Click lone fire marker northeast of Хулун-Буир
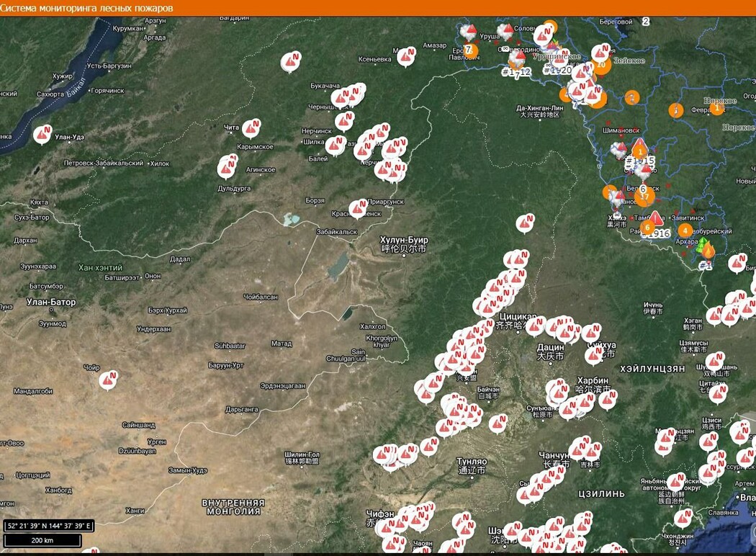756x556 pixels. pyautogui.click(x=525, y=223)
